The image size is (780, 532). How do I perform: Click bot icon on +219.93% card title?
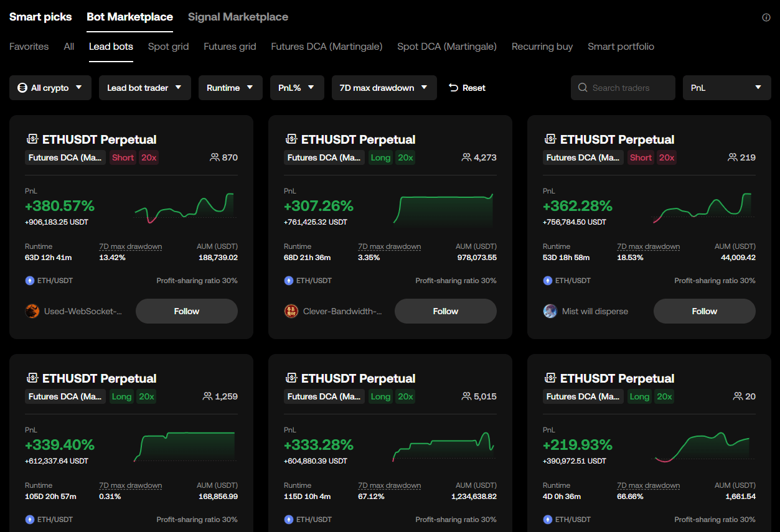point(550,378)
